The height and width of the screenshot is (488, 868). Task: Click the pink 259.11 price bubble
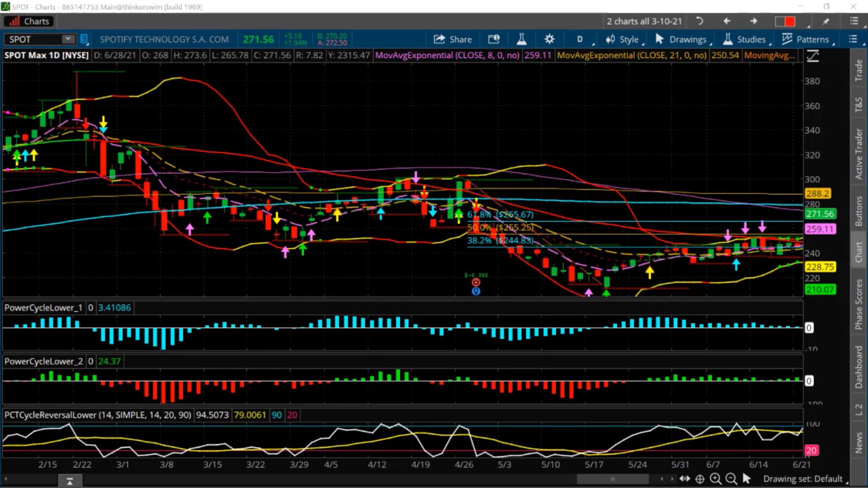click(820, 229)
